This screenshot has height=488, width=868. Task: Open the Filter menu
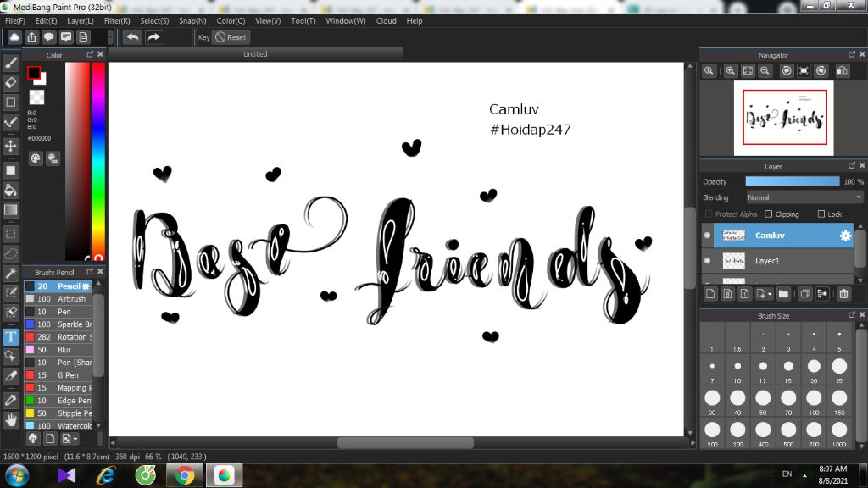point(117,21)
